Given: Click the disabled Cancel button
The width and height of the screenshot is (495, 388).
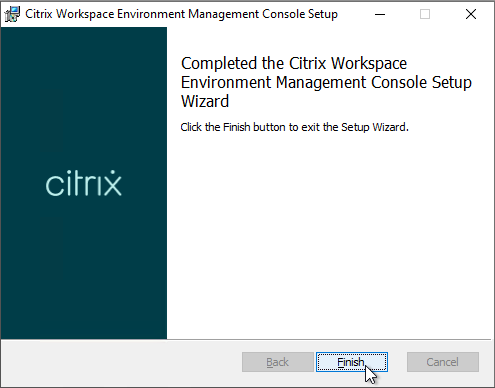Looking at the screenshot, I should (x=443, y=362).
